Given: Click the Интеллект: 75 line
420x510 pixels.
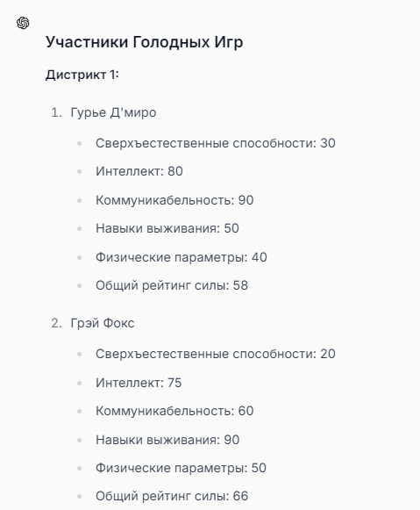Looking at the screenshot, I should [x=139, y=383].
